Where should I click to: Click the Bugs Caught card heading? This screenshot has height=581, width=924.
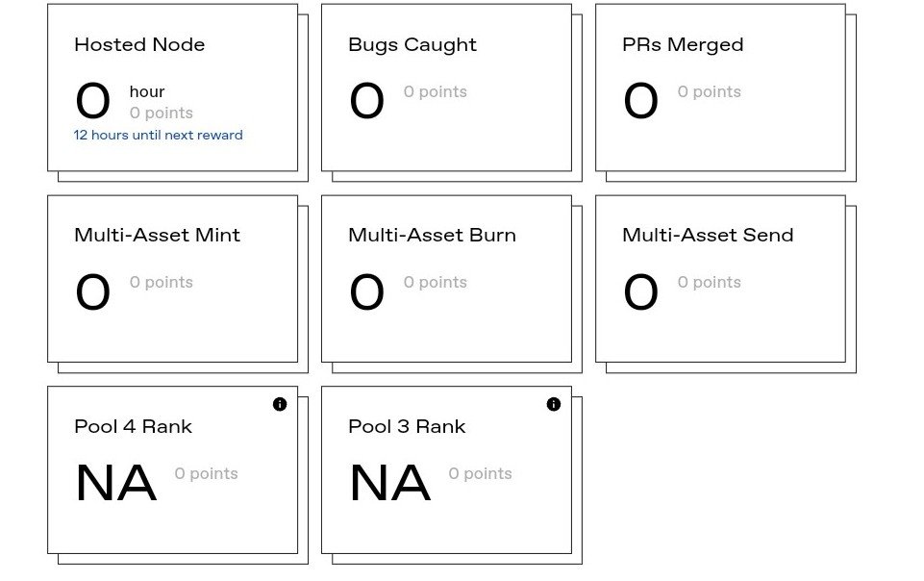tap(412, 45)
